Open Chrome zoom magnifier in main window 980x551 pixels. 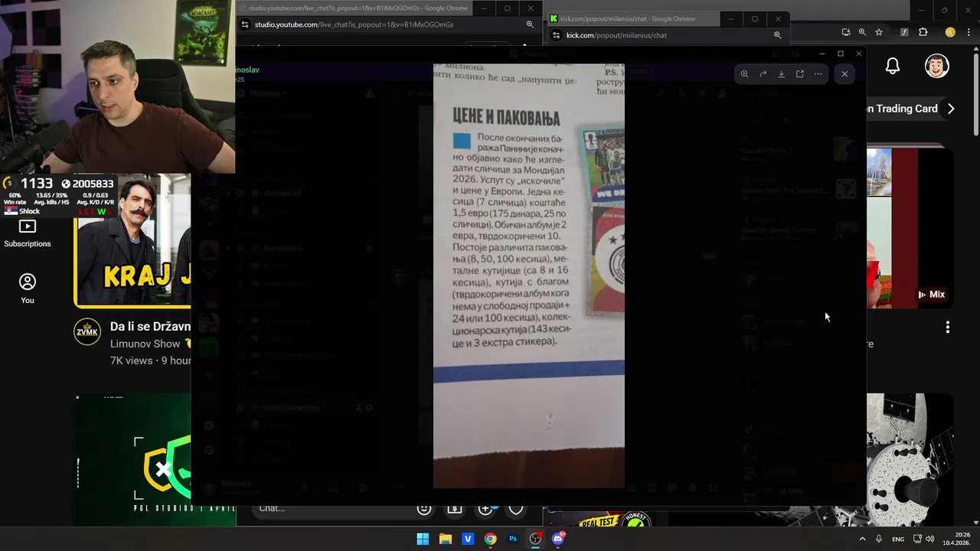point(862,32)
